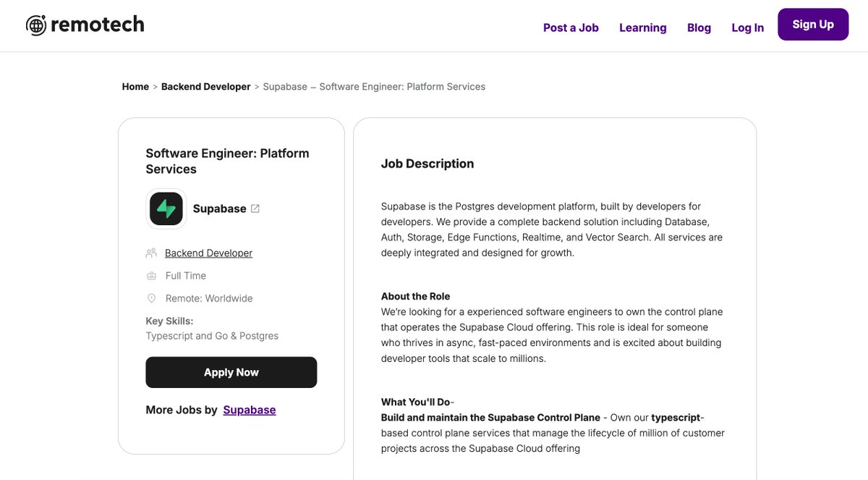Click the Software Engineer: Platform Services title
Image resolution: width=868 pixels, height=480 pixels.
(227, 161)
